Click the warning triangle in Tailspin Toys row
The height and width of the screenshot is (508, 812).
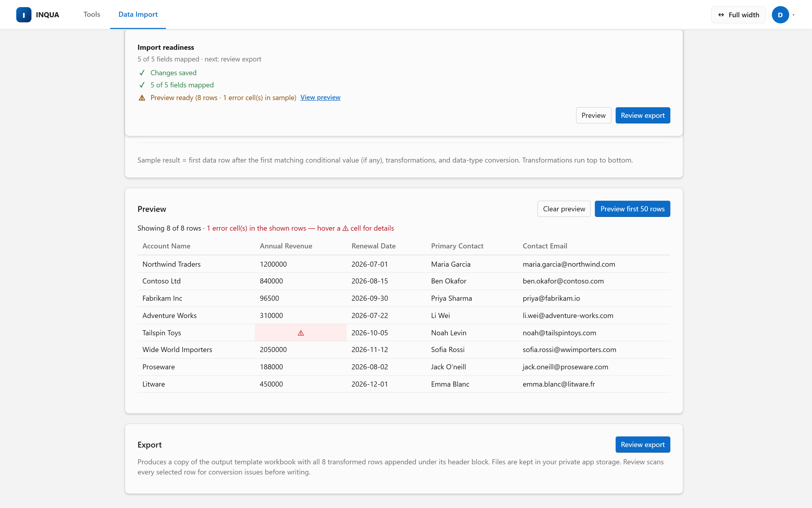301,333
